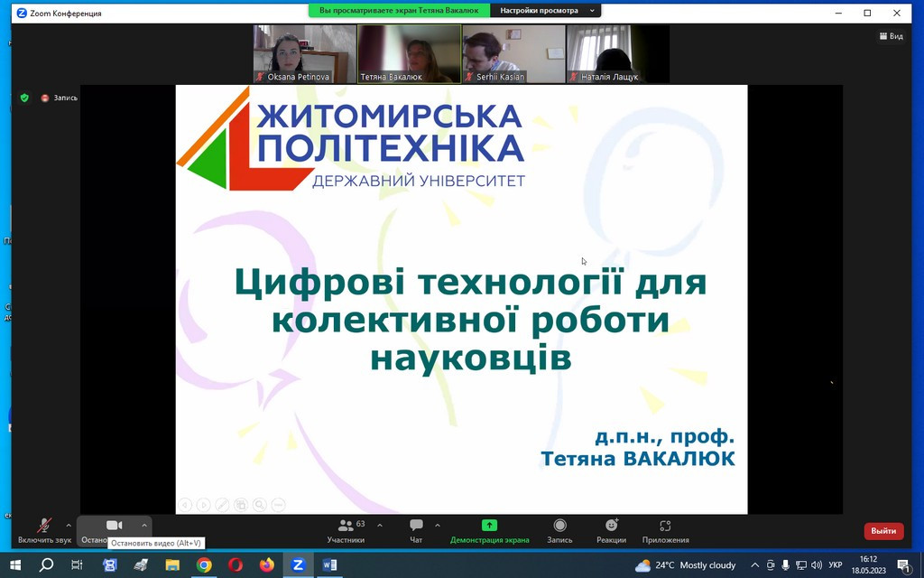Select Oksana Petinova video thumbnail
This screenshot has height=578, width=924.
tap(305, 53)
